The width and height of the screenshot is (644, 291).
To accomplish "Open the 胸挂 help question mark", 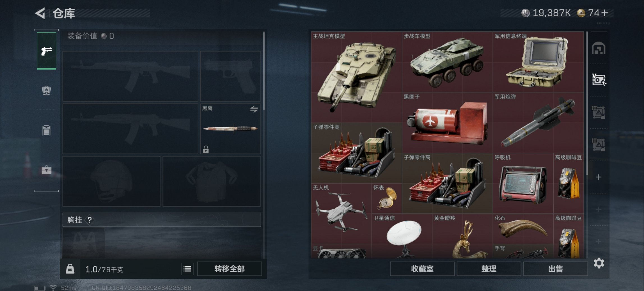I will [90, 220].
